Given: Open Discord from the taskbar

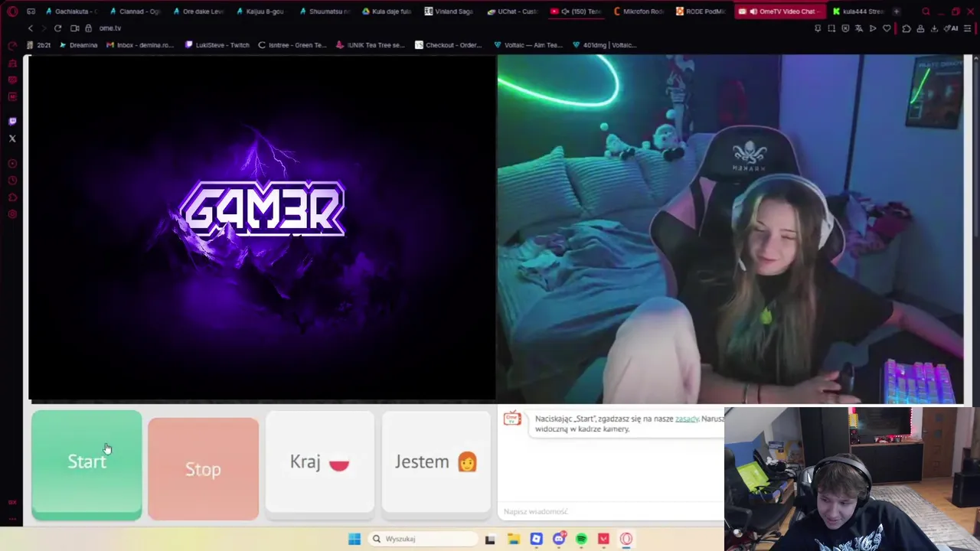Looking at the screenshot, I should pyautogui.click(x=559, y=539).
